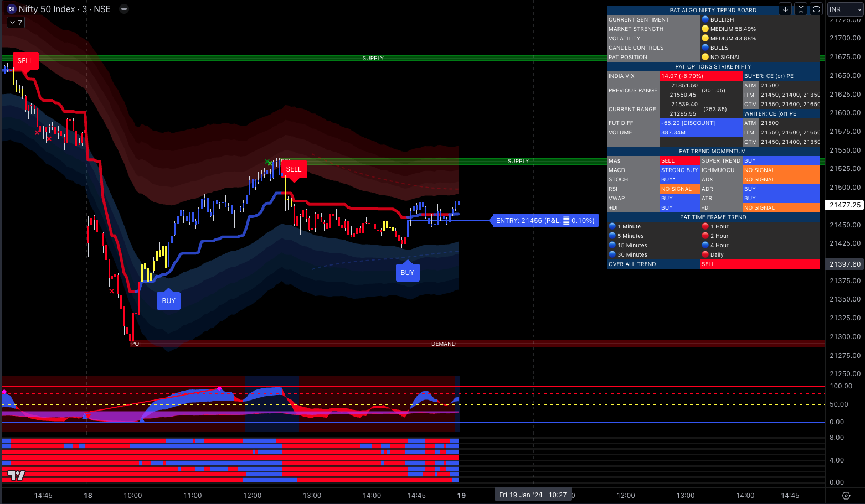Screen dimensions: 865x504
Task: Expand the collapsed indicators legend showing 7
Action: click(x=16, y=23)
